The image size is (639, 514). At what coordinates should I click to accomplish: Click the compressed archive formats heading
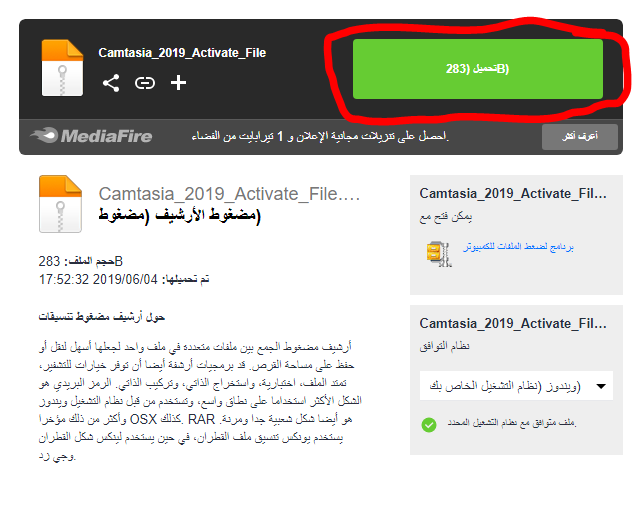click(102, 317)
